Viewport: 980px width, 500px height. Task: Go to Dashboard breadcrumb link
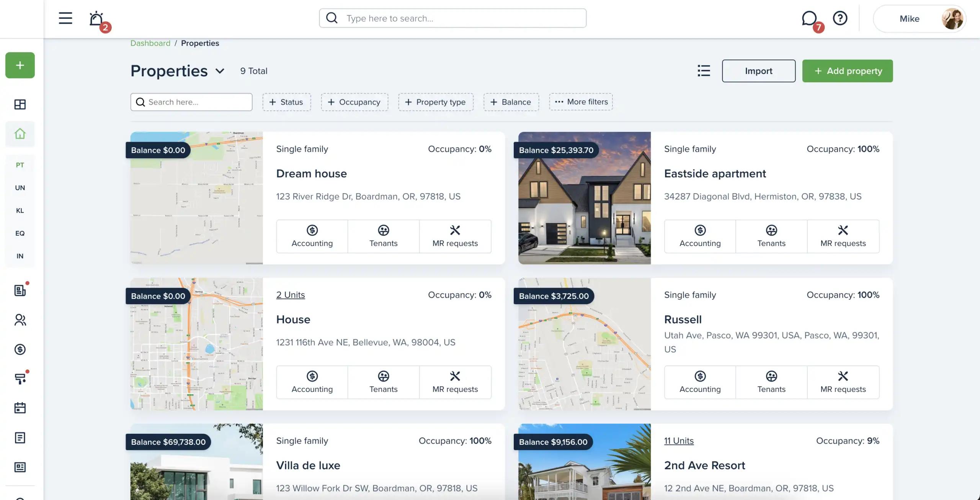click(150, 43)
